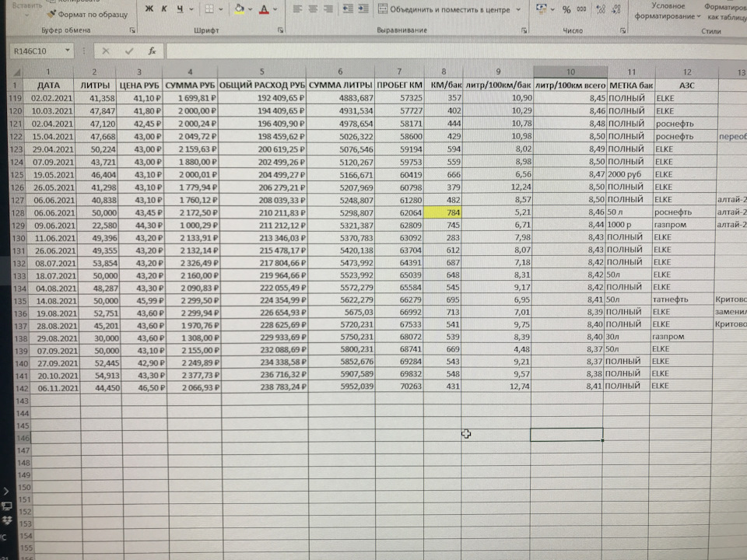Click АЗС header cell
The image size is (747, 560).
click(x=686, y=86)
